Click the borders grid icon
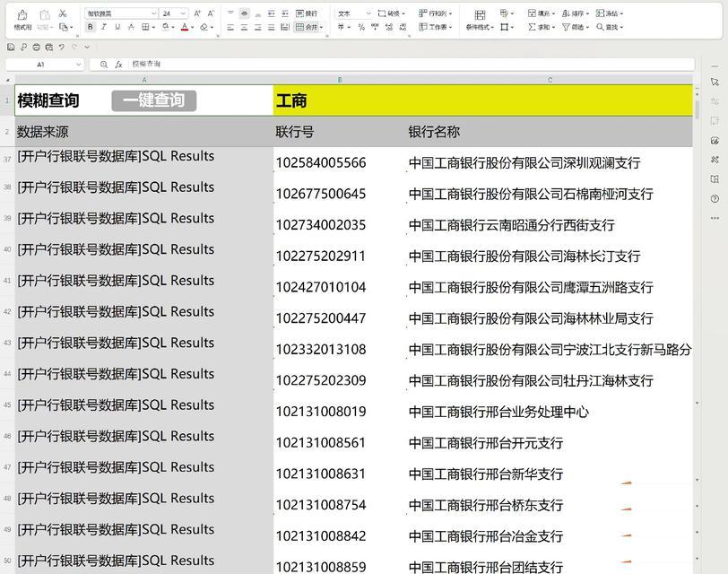The height and width of the screenshot is (574, 728). coord(145,27)
